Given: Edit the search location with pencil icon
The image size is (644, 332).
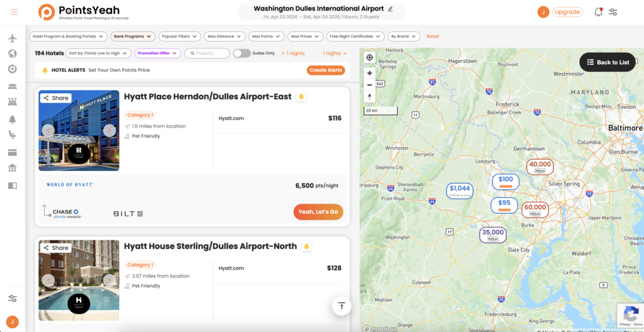Looking at the screenshot, I should click(390, 9).
